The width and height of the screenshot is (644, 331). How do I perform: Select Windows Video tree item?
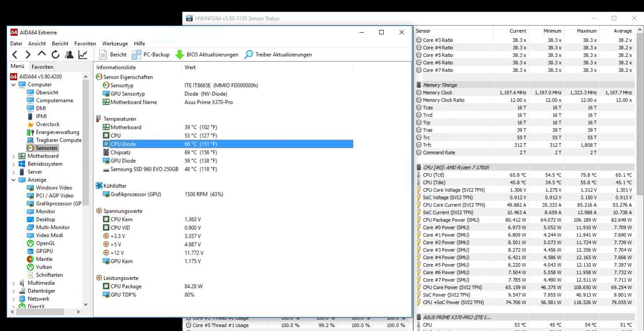pyautogui.click(x=49, y=188)
